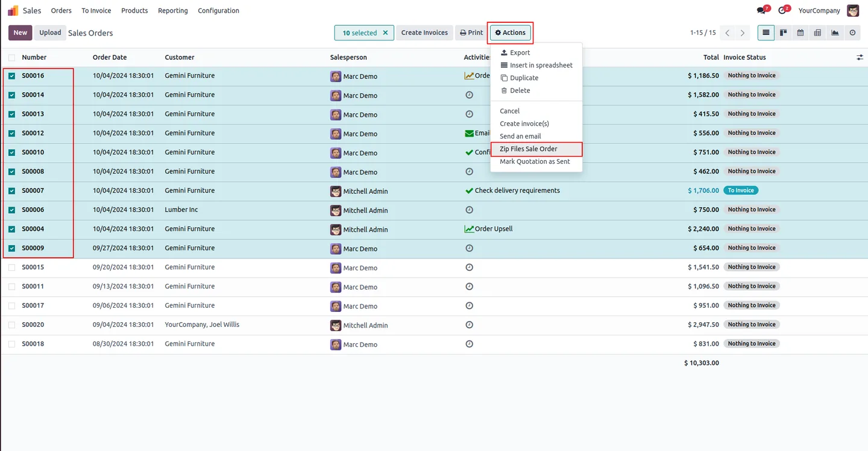Switch to List view
The image size is (868, 451).
click(766, 33)
